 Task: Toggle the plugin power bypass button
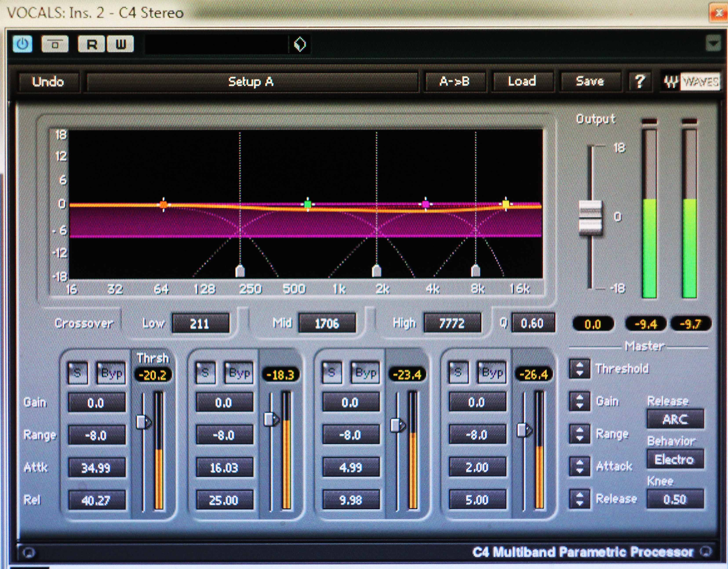coord(22,44)
